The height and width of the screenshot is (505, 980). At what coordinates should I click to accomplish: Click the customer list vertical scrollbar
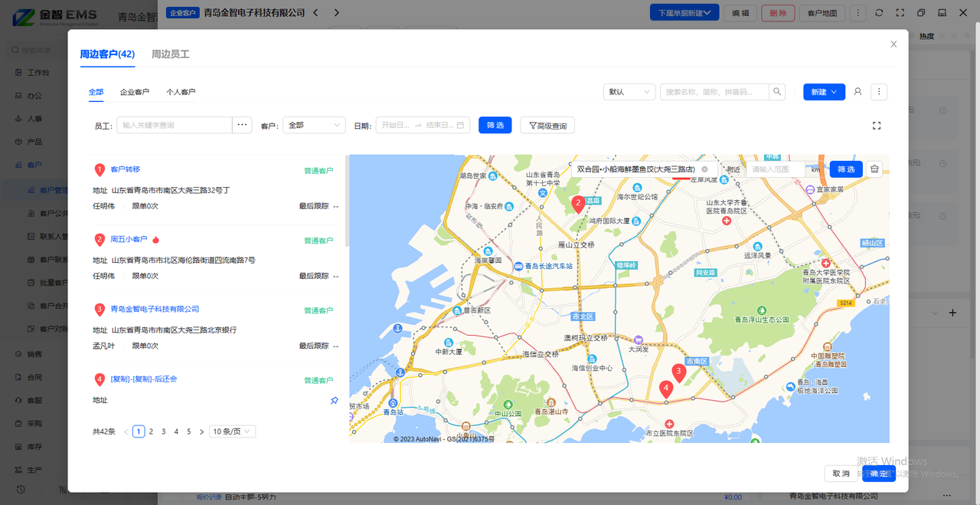[x=346, y=201]
